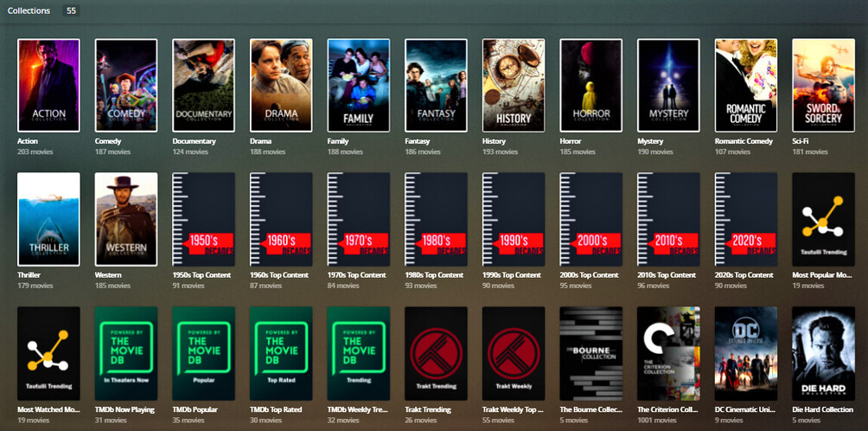Click the '26 movies' count text

tap(421, 421)
